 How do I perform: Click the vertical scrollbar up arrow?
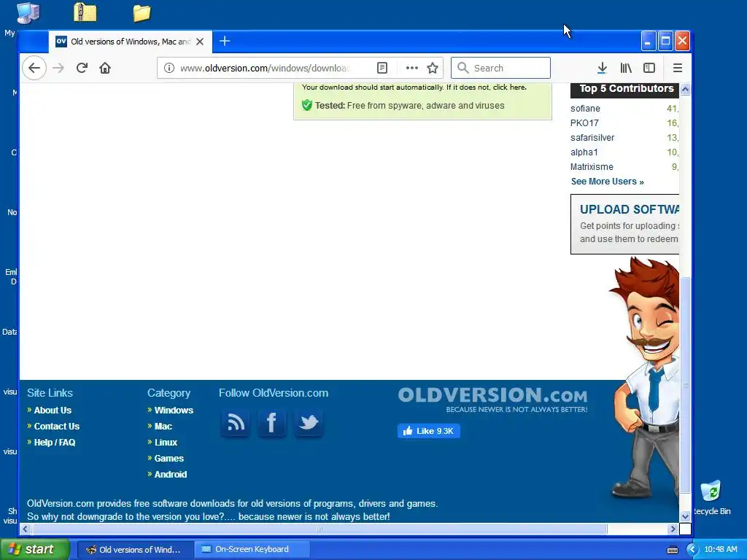(685, 89)
